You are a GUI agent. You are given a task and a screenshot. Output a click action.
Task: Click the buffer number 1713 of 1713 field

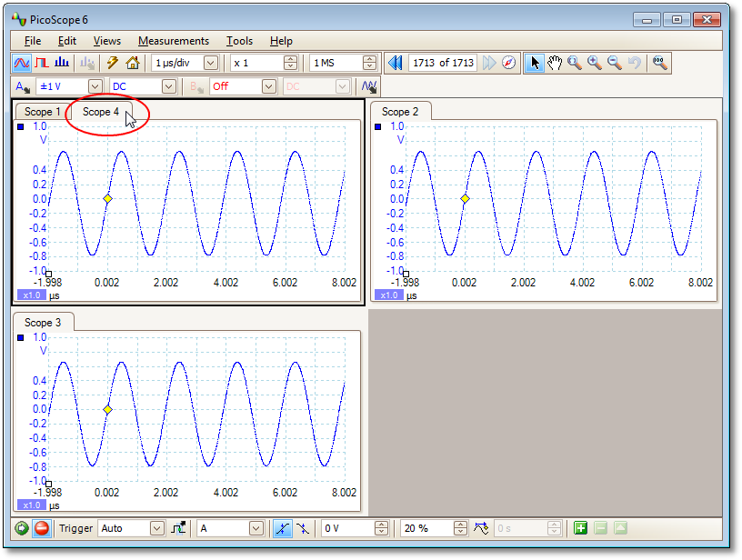click(443, 63)
